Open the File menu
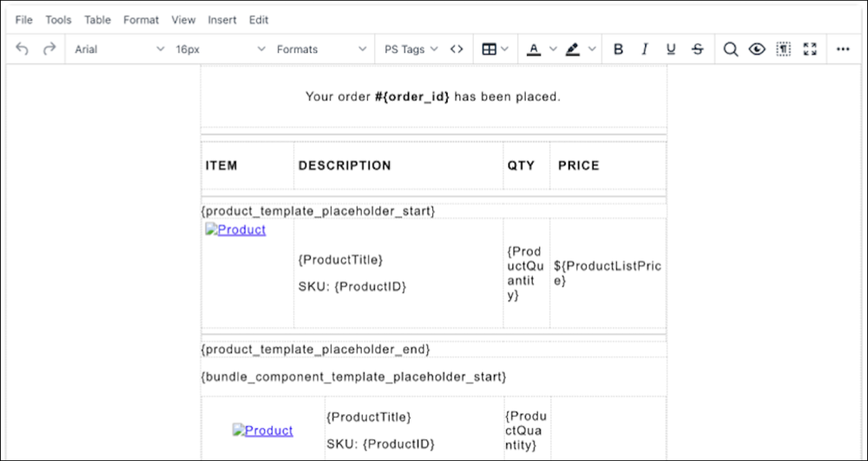Image resolution: width=868 pixels, height=461 pixels. 23,20
